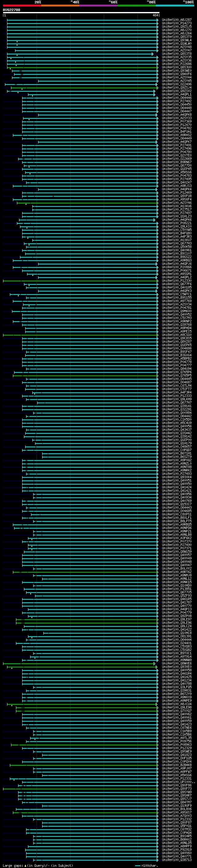Image resolution: width=197 pixels, height=868 pixels.
Task: Click the cyan ~100% identity color segment
Action: tap(175, 6)
